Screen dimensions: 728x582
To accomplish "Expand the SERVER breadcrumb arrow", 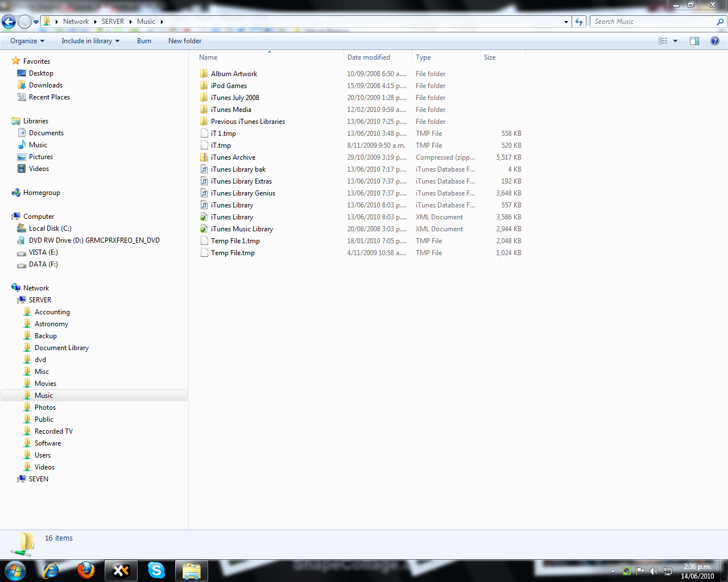I will click(131, 22).
